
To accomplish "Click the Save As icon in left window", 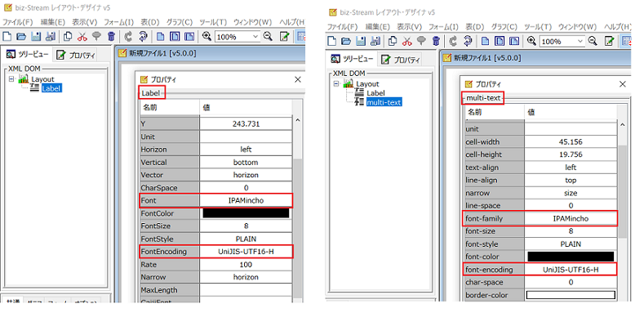I will point(50,36).
